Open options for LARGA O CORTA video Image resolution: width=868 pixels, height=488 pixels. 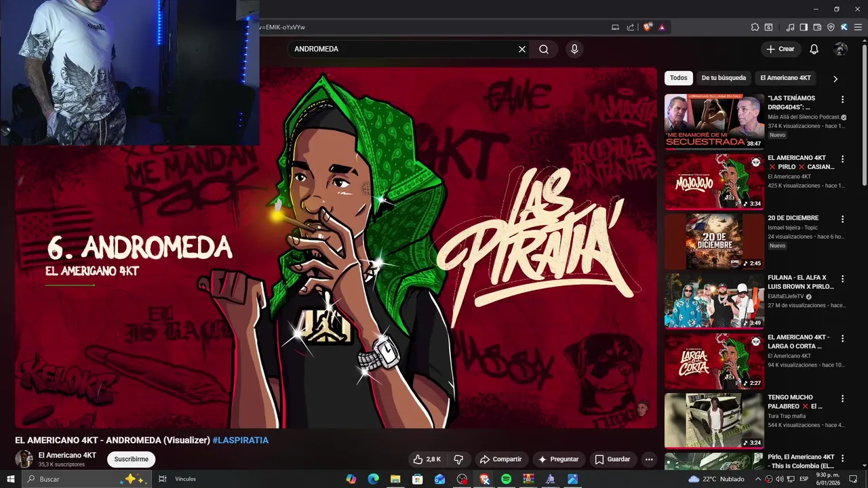tap(843, 339)
